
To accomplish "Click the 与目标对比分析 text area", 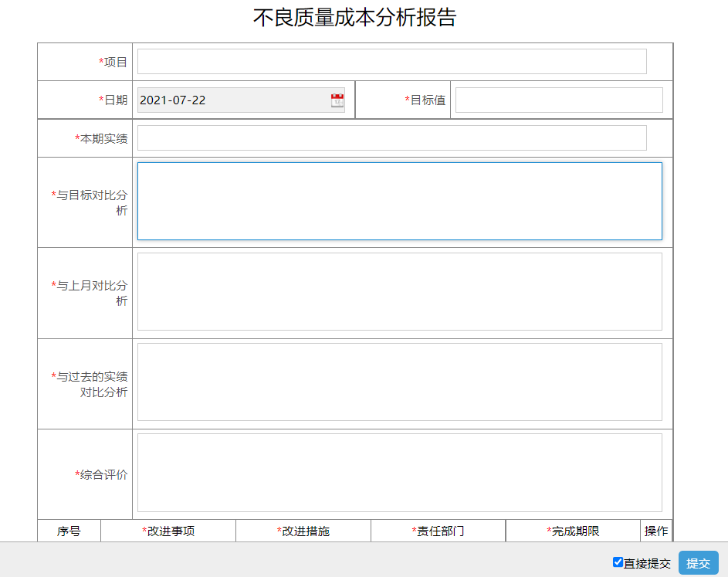I will tap(400, 201).
